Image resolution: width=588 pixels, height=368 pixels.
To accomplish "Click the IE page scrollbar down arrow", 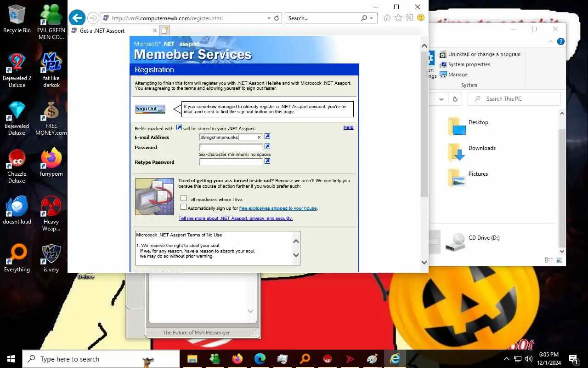I will click(x=424, y=262).
